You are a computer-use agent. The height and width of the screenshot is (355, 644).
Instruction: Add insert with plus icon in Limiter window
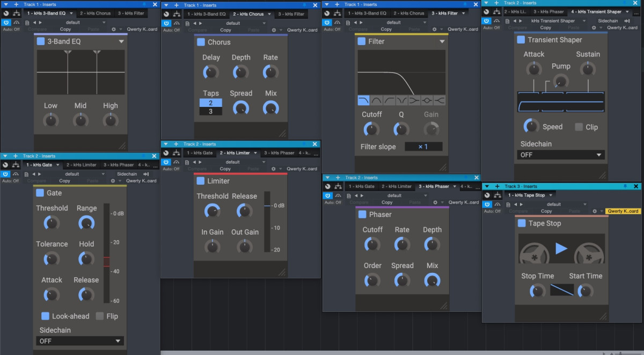tap(175, 144)
